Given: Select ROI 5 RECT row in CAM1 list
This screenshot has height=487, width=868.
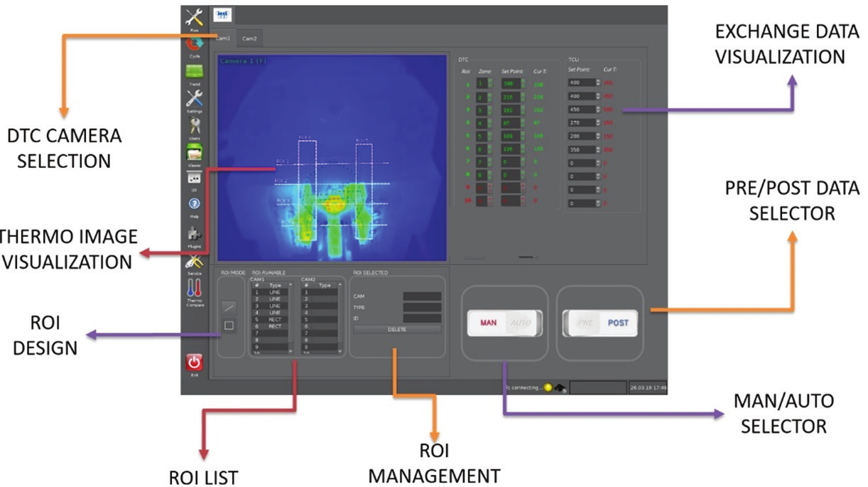Looking at the screenshot, I should click(x=269, y=319).
